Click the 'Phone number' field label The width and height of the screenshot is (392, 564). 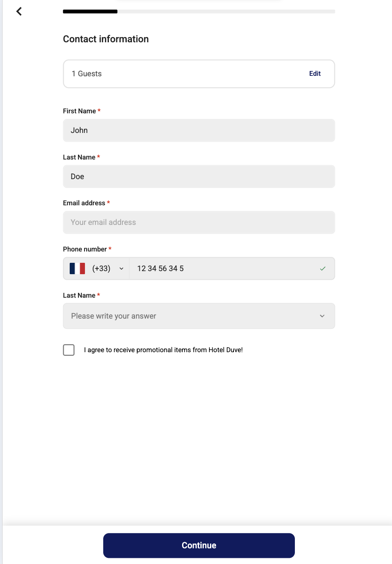[85, 249]
